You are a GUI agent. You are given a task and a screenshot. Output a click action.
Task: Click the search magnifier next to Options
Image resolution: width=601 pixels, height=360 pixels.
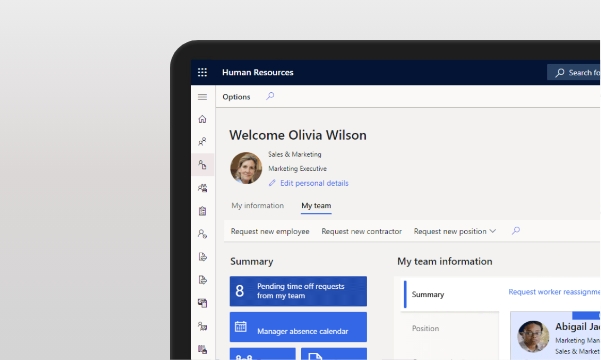tap(270, 96)
